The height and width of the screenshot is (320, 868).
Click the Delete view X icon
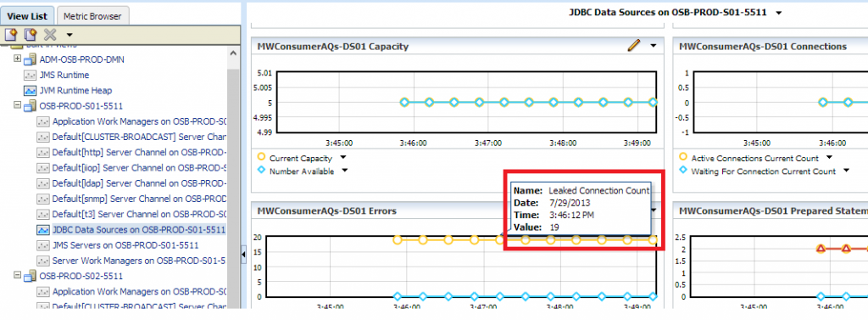[x=50, y=35]
